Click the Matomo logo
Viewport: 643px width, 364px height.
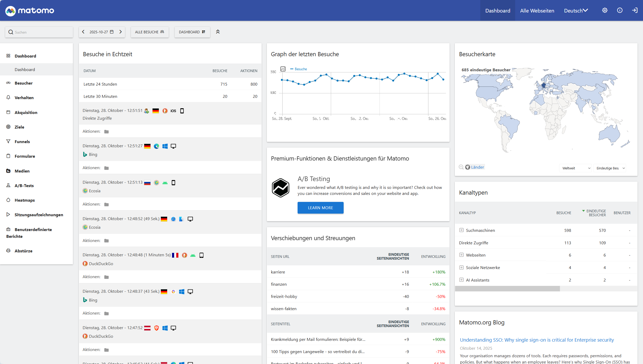point(30,11)
